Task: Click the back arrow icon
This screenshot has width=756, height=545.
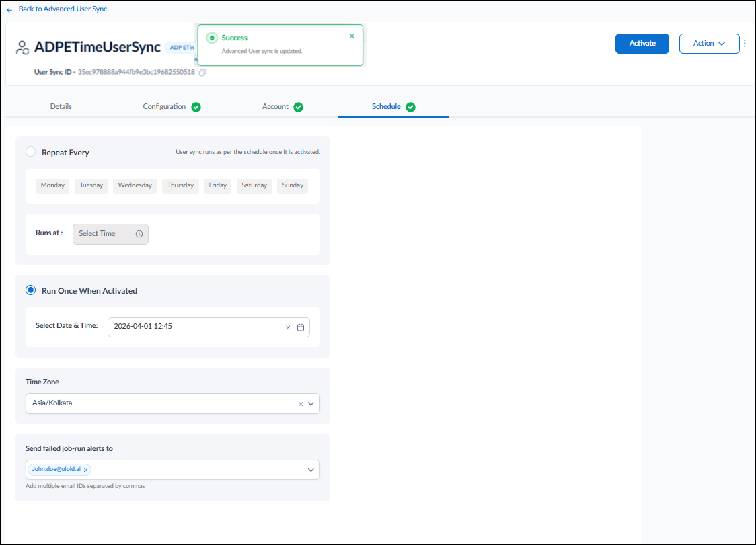Action: pos(9,9)
